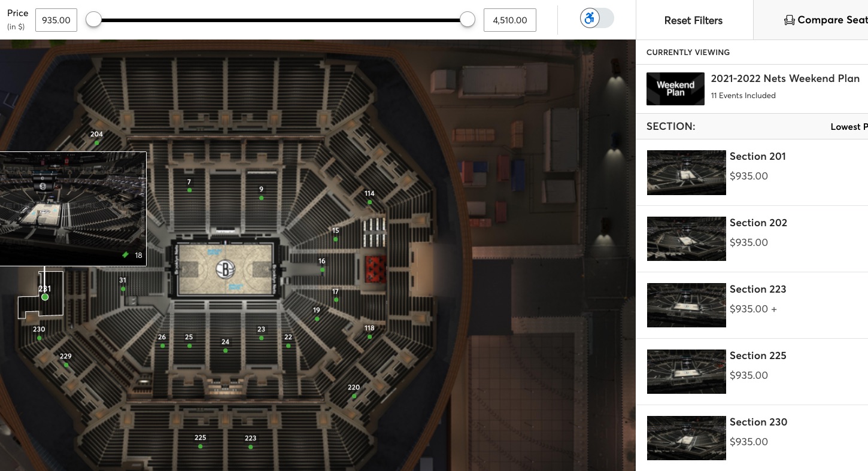Screen dimensions: 868x471
Task: Select section 25 marker on map
Action: [x=189, y=346]
